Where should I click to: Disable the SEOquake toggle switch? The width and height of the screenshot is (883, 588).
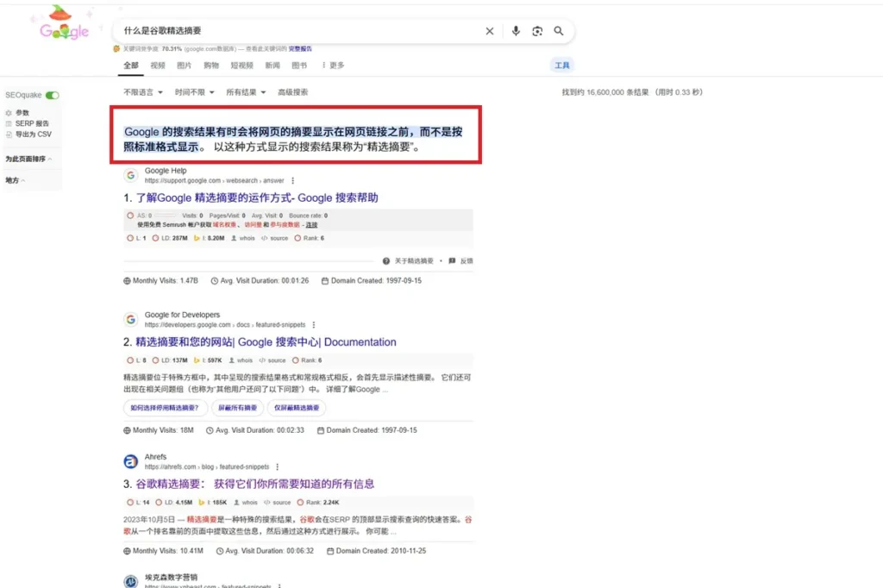pyautogui.click(x=52, y=96)
